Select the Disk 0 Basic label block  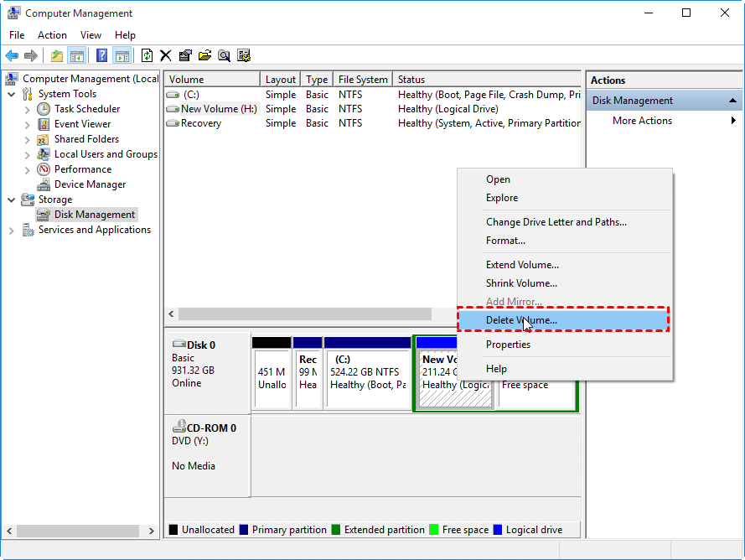coord(207,373)
